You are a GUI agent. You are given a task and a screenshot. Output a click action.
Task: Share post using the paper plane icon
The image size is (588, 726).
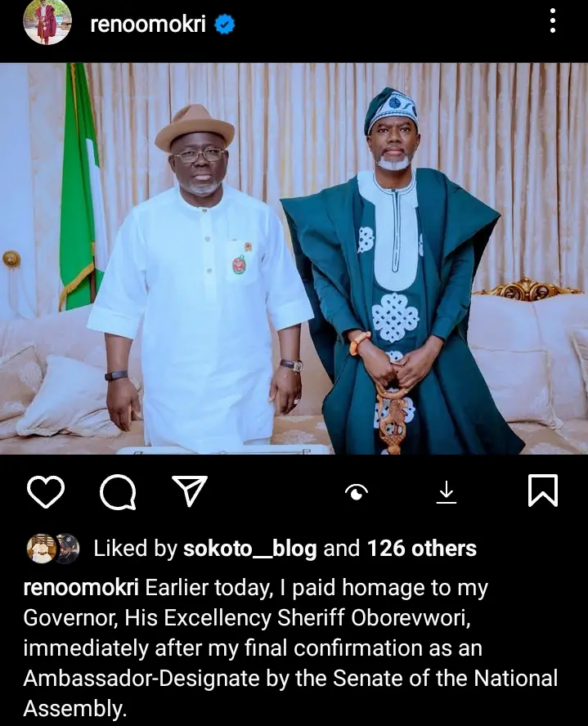[190, 491]
